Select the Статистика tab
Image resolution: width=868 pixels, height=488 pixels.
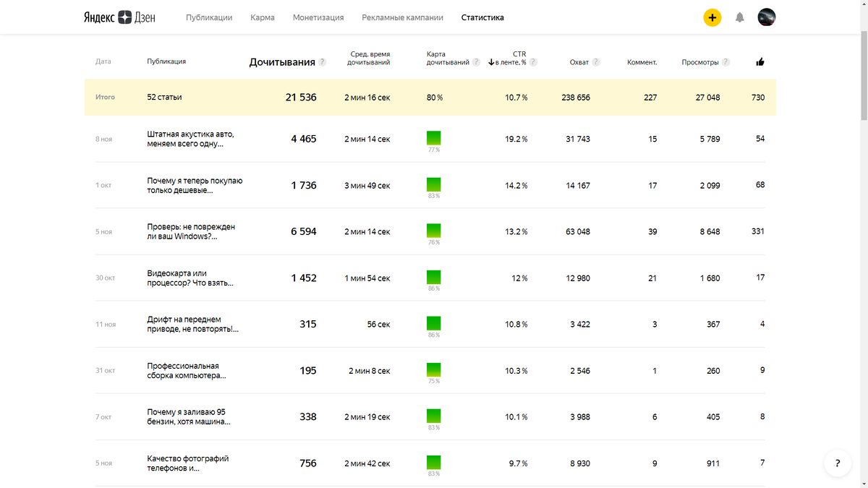[x=482, y=17]
